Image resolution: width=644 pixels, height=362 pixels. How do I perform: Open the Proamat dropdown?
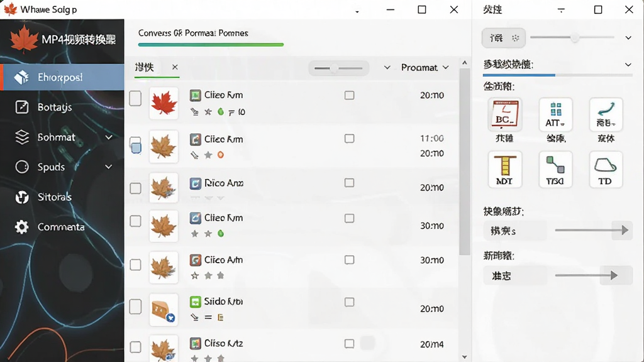(x=425, y=67)
